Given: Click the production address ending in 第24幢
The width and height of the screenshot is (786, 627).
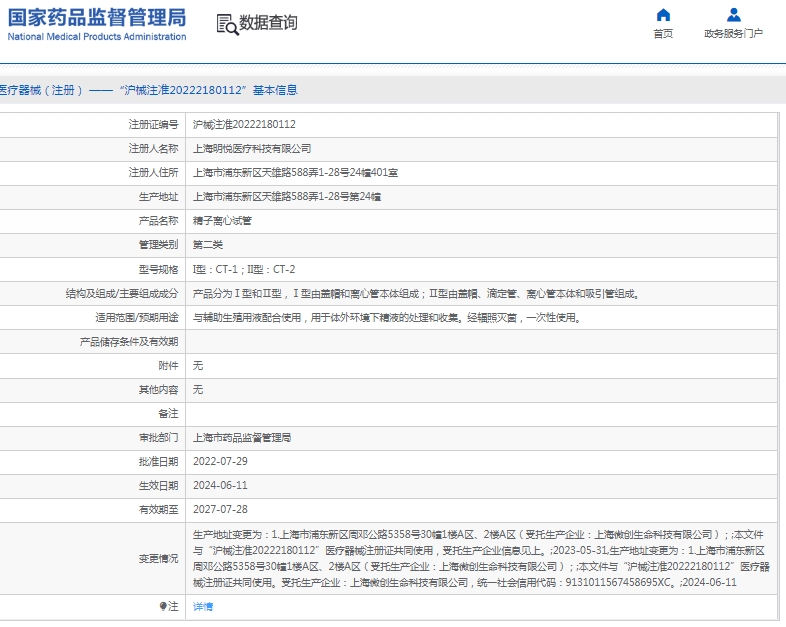Looking at the screenshot, I should pyautogui.click(x=287, y=196).
